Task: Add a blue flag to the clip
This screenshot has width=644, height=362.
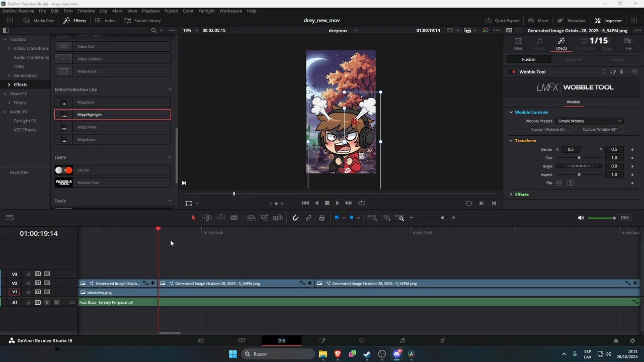Action: [337, 218]
